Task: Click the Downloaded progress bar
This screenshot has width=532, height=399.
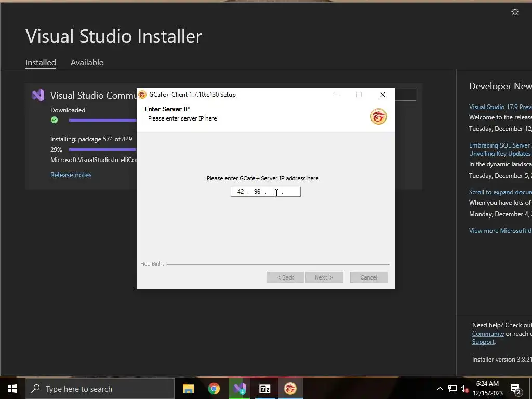Action: (x=102, y=120)
